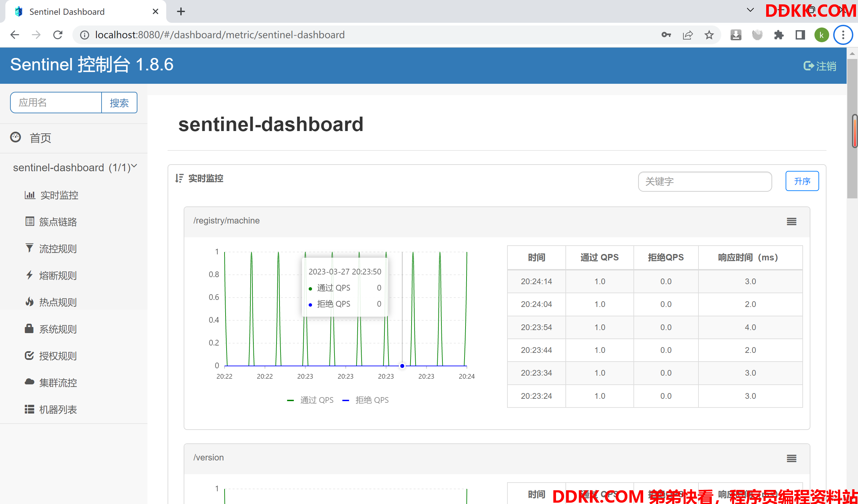Open 实时监控 in the sidebar
The image size is (858, 504).
pyautogui.click(x=59, y=195)
